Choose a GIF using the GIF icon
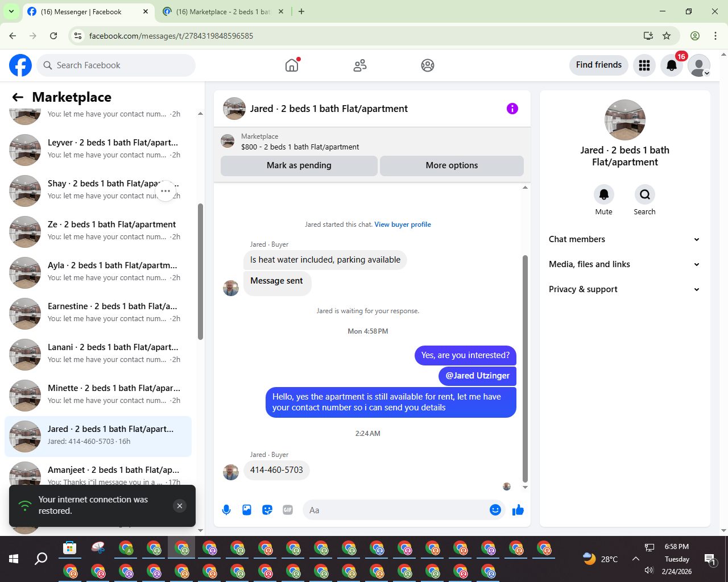Viewport: 728px width, 582px height. pos(288,510)
